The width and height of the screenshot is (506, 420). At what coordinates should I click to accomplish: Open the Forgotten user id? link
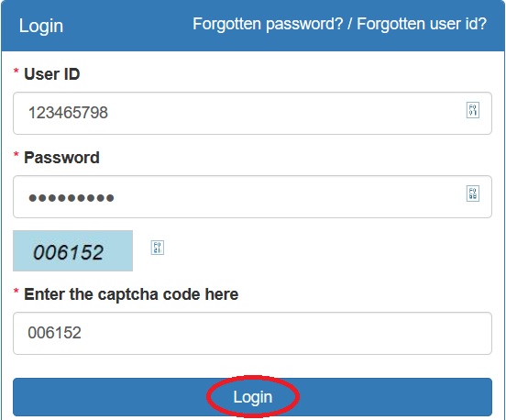[422, 24]
